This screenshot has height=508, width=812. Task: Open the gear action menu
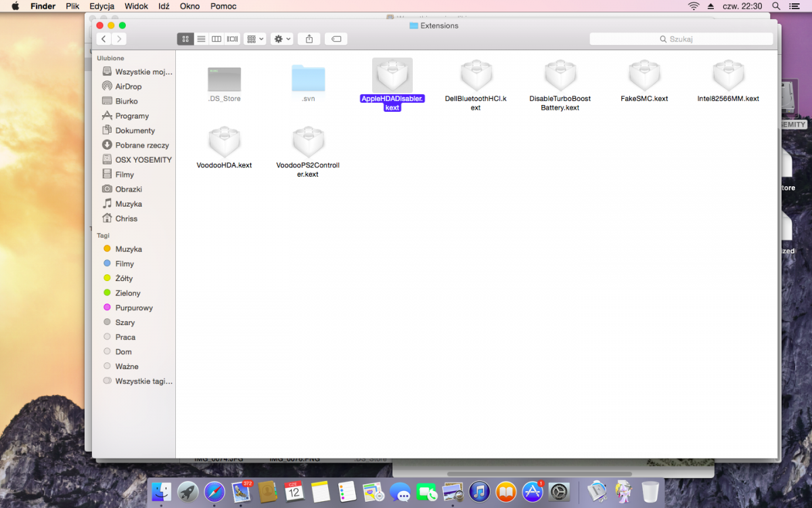281,39
